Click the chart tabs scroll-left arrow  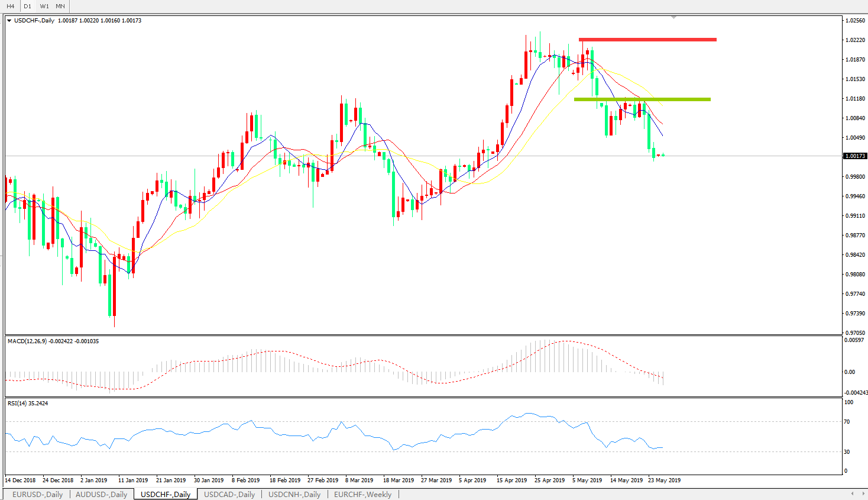click(x=851, y=493)
